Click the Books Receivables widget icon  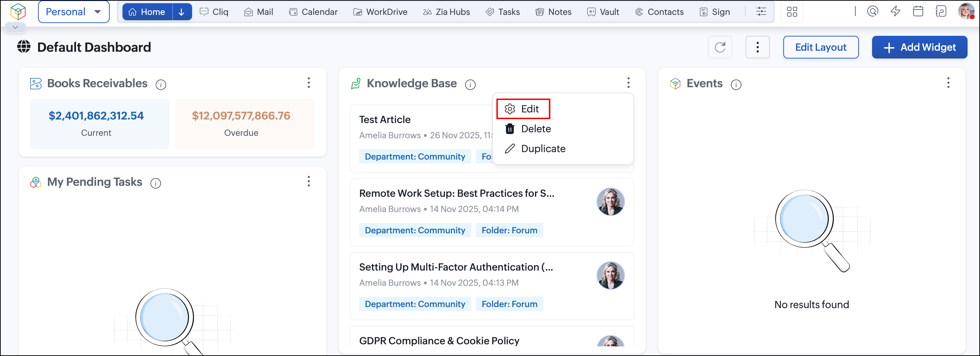tap(36, 84)
